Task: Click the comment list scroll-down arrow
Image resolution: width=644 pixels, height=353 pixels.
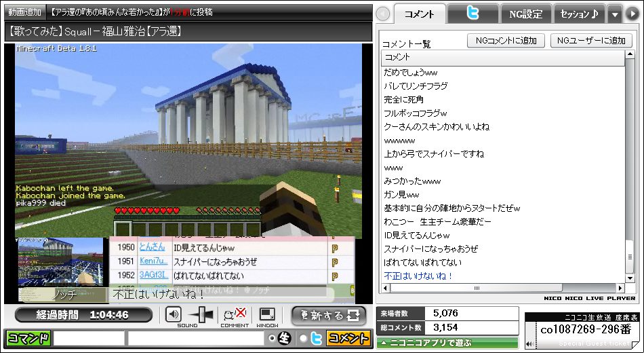Action: pyautogui.click(x=630, y=278)
